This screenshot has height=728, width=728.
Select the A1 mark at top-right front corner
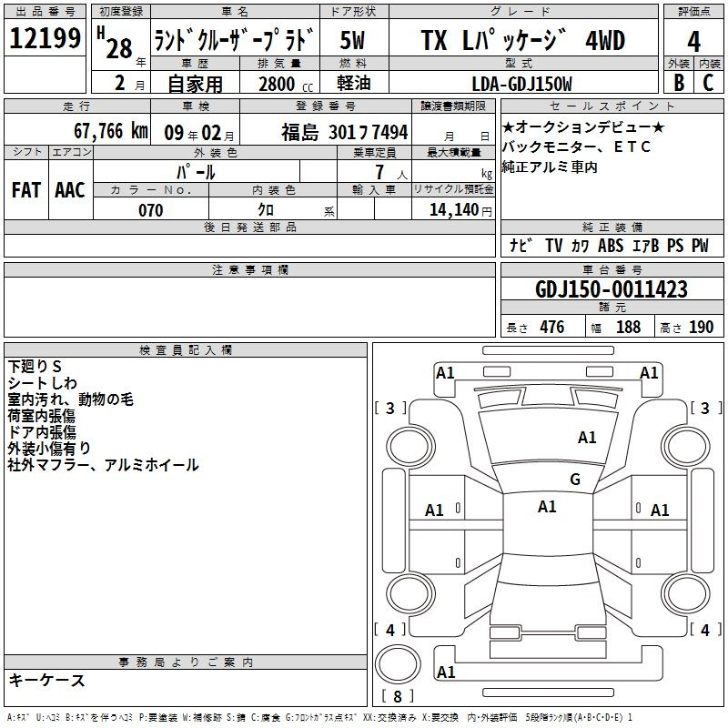(x=649, y=372)
